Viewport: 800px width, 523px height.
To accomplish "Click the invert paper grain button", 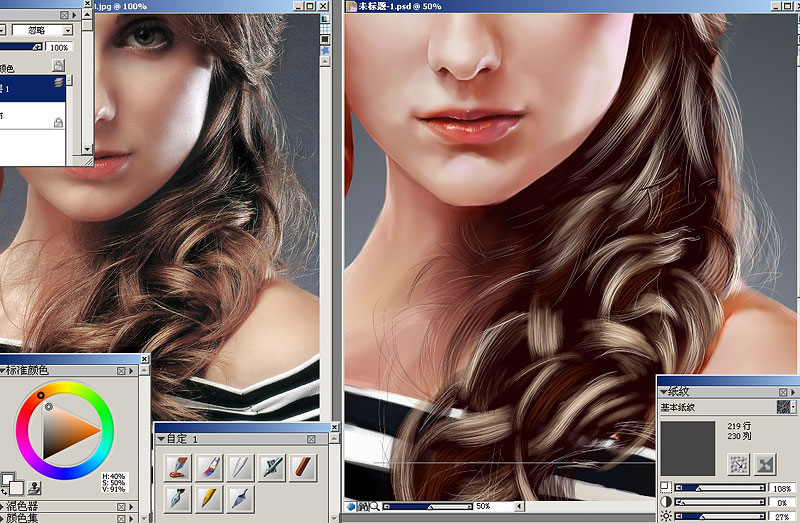I will pos(766,464).
